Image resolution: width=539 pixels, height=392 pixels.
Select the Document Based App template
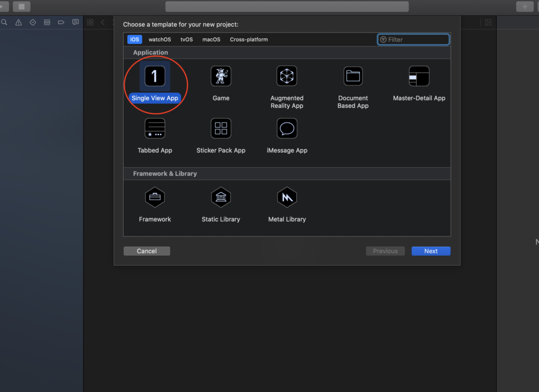coord(353,76)
